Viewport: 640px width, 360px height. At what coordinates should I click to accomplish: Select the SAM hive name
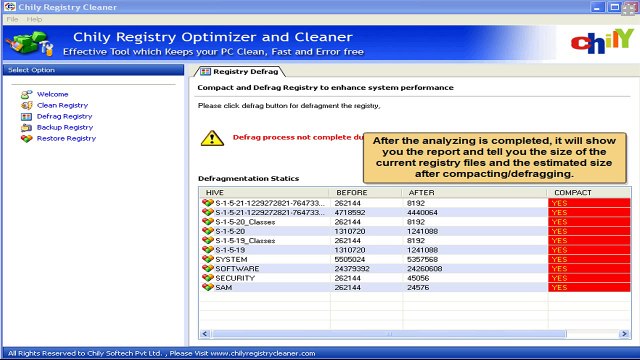(224, 288)
